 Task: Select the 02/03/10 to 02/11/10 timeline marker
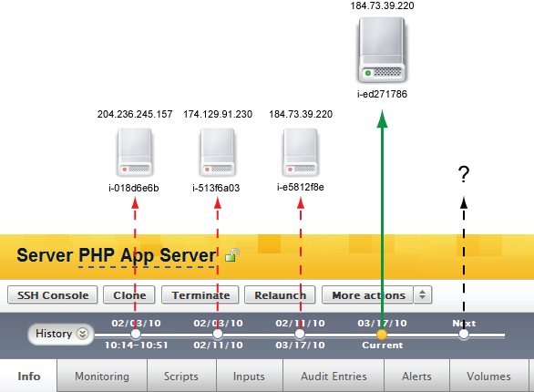click(218, 334)
